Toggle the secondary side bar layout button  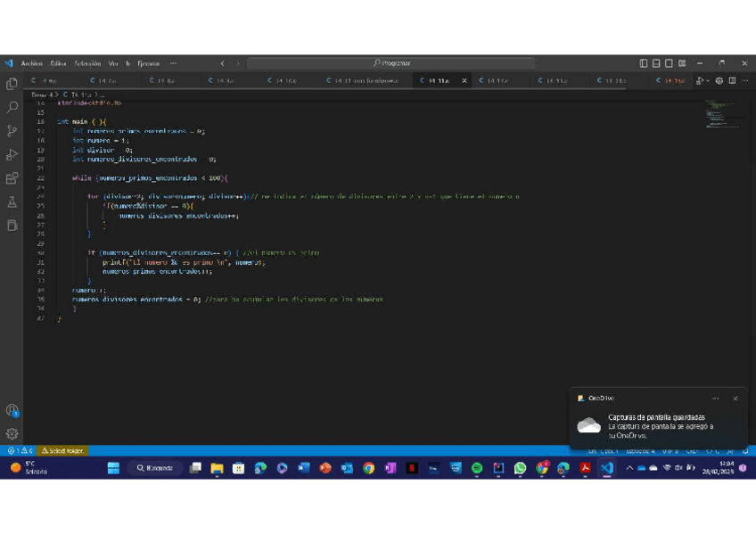[x=669, y=63]
